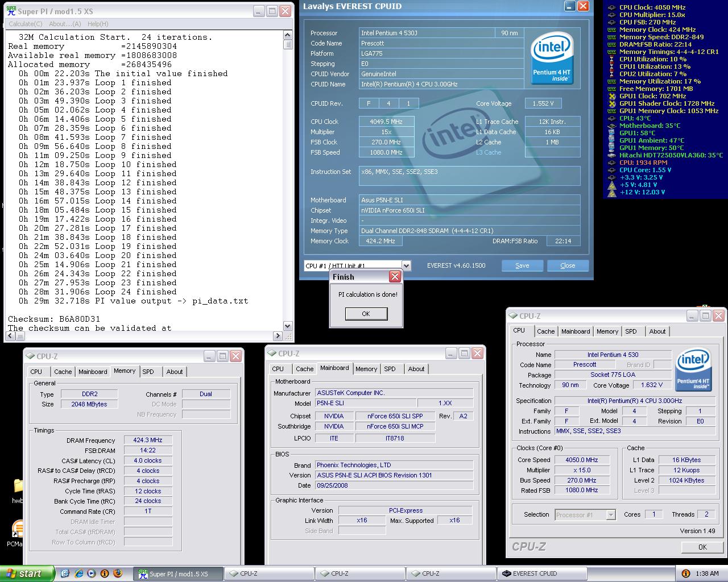The image size is (728, 582).
Task: Click the fan icon beside CPU 1934 RPM
Action: click(611, 163)
